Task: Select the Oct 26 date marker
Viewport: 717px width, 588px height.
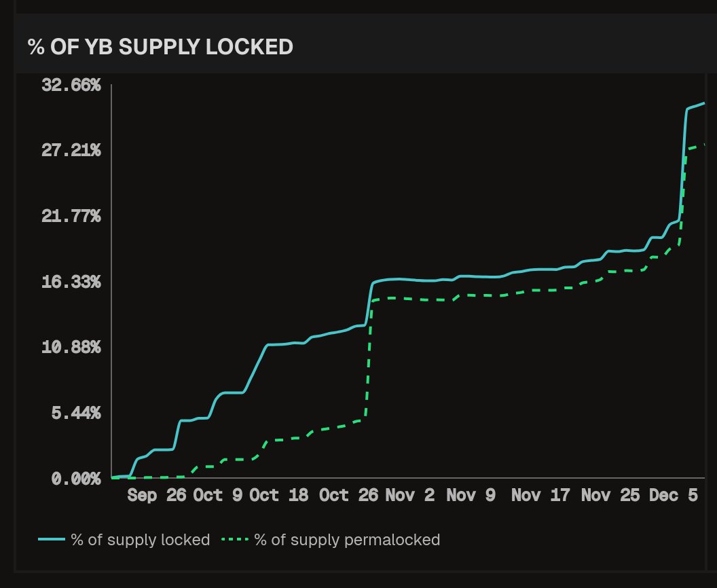Action: click(348, 496)
